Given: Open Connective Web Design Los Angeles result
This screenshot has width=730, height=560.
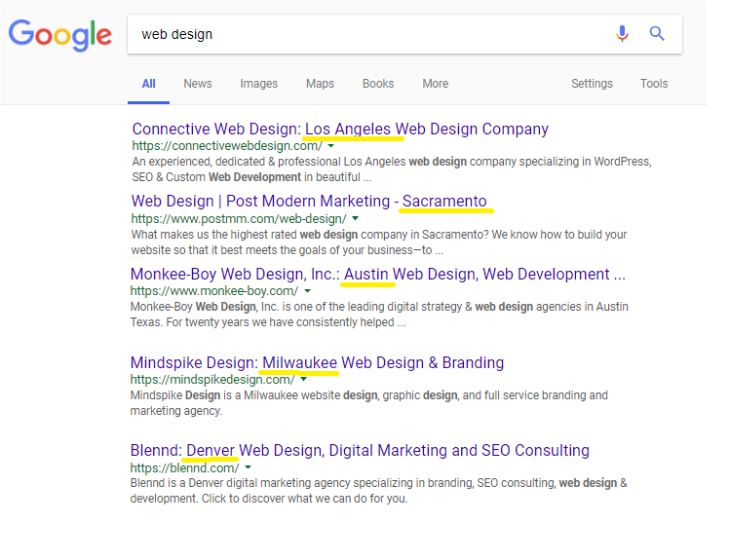Looking at the screenshot, I should 340,129.
